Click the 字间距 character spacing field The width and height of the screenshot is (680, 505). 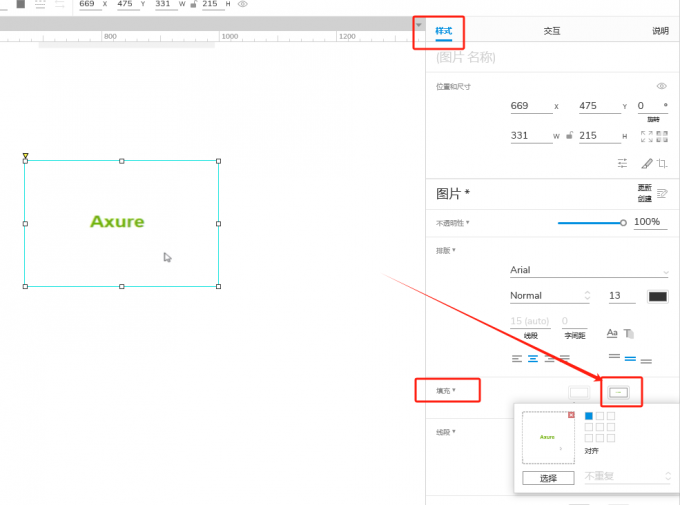coord(575,321)
